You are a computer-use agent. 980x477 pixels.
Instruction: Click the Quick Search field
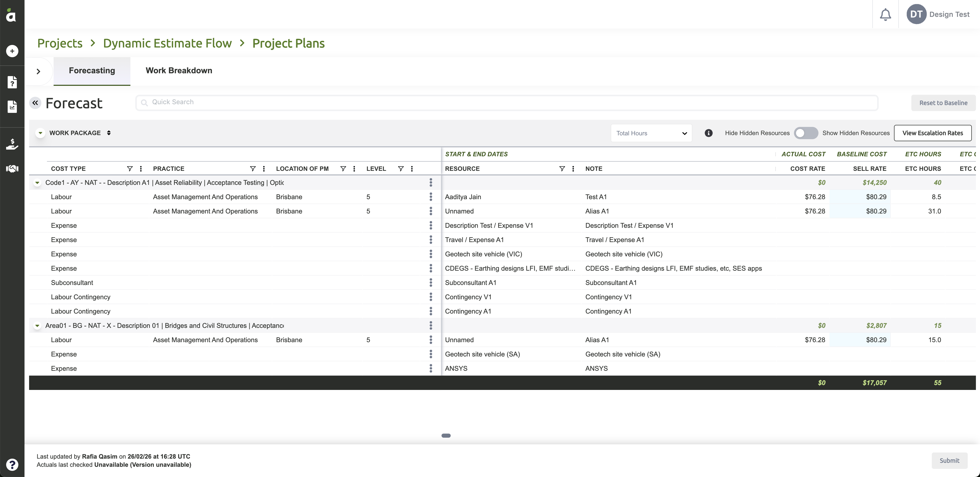(x=507, y=102)
